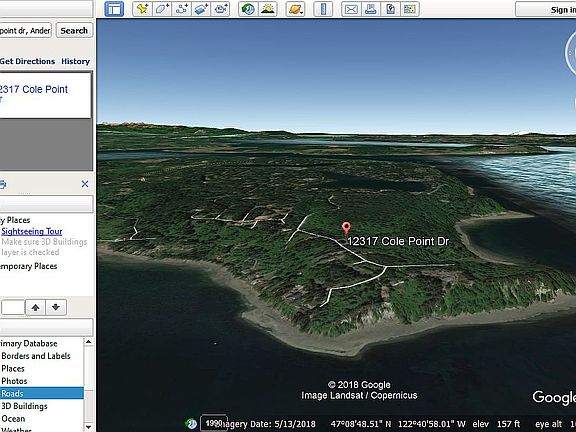The width and height of the screenshot is (576, 432).
Task: Add an image overlay
Action: pyautogui.click(x=201, y=9)
